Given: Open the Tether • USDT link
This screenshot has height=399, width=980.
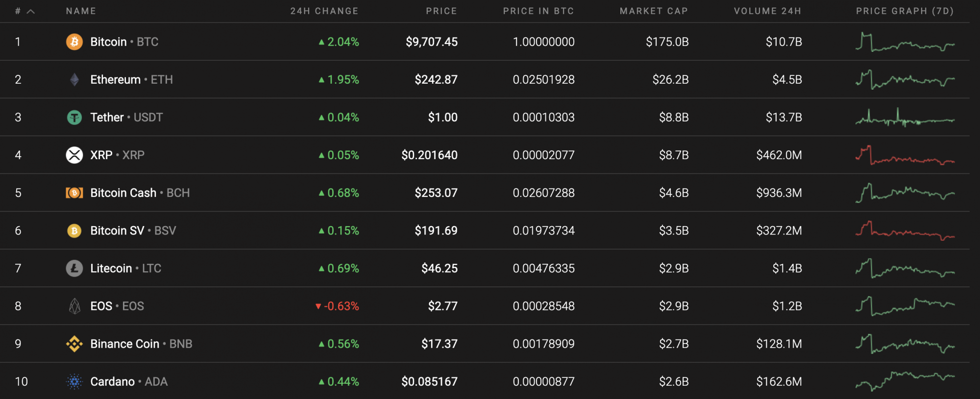Looking at the screenshot, I should click(126, 117).
